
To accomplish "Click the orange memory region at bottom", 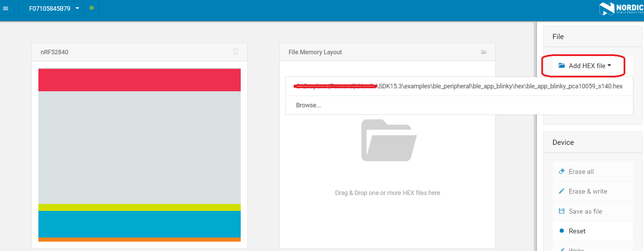I will click(x=139, y=240).
